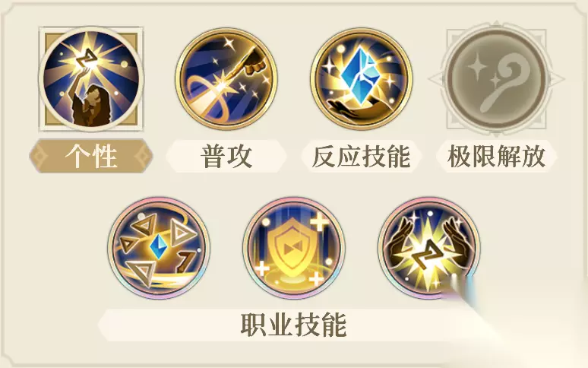588x368 pixels.
Task: Pick the golden shield class skill icon
Action: (294, 248)
